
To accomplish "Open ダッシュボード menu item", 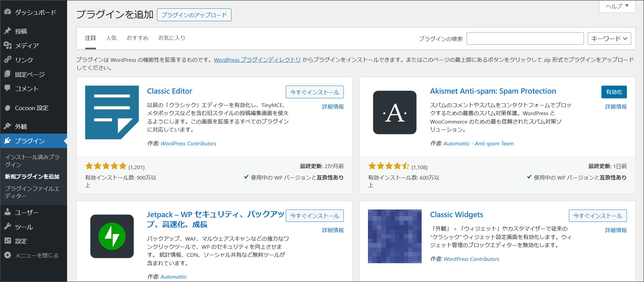I will pyautogui.click(x=36, y=12).
